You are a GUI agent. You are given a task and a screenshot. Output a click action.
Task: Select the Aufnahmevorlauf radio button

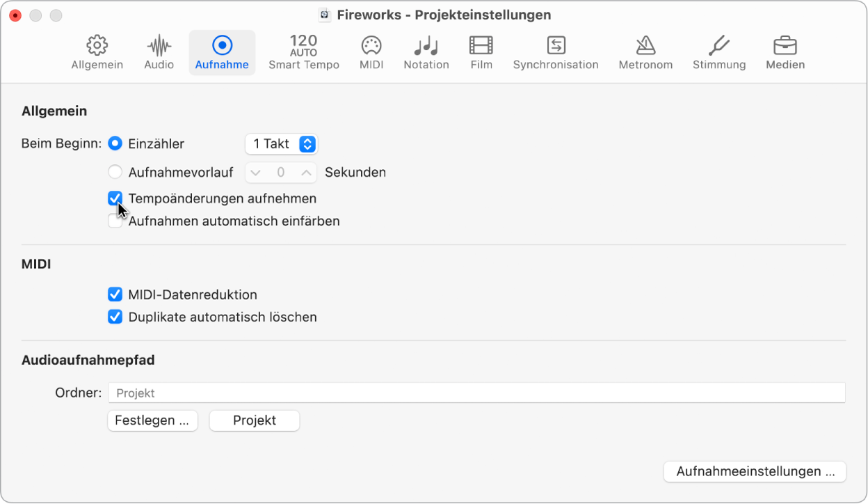tap(115, 172)
